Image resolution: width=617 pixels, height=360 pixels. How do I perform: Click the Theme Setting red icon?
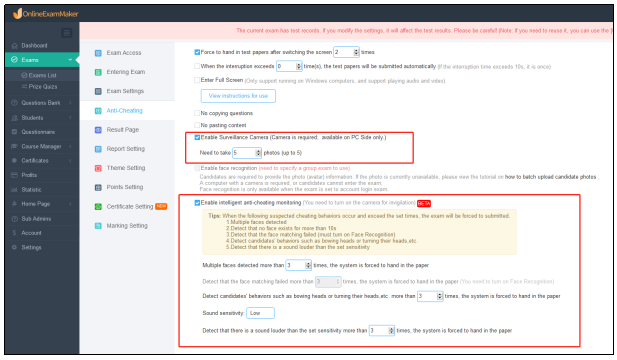(98, 168)
